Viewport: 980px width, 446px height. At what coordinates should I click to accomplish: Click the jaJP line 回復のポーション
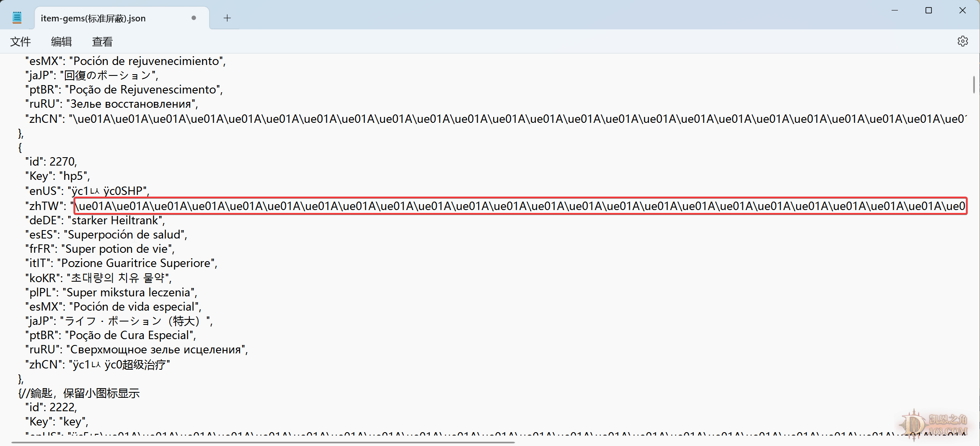click(x=92, y=75)
